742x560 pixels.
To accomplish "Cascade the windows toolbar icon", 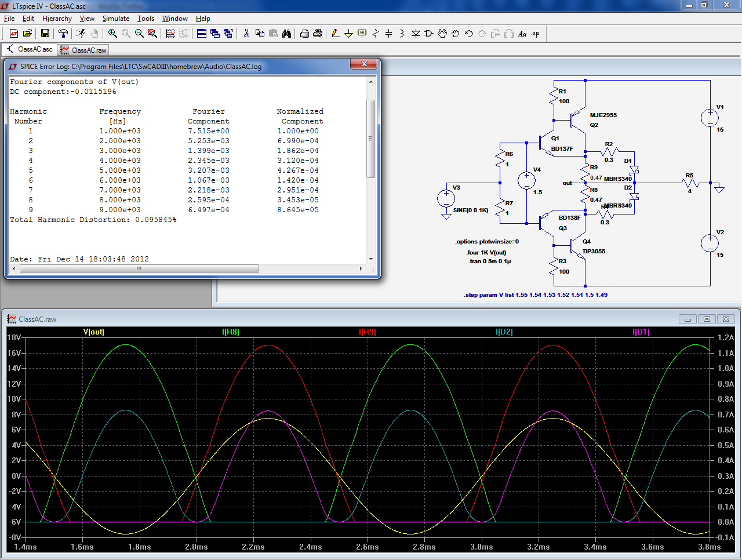I will (215, 34).
